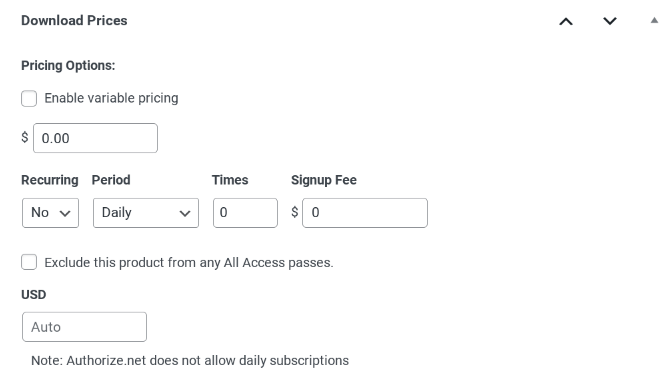This screenshot has width=672, height=374.
Task: Move the Download Prices panel up
Action: pyautogui.click(x=566, y=21)
